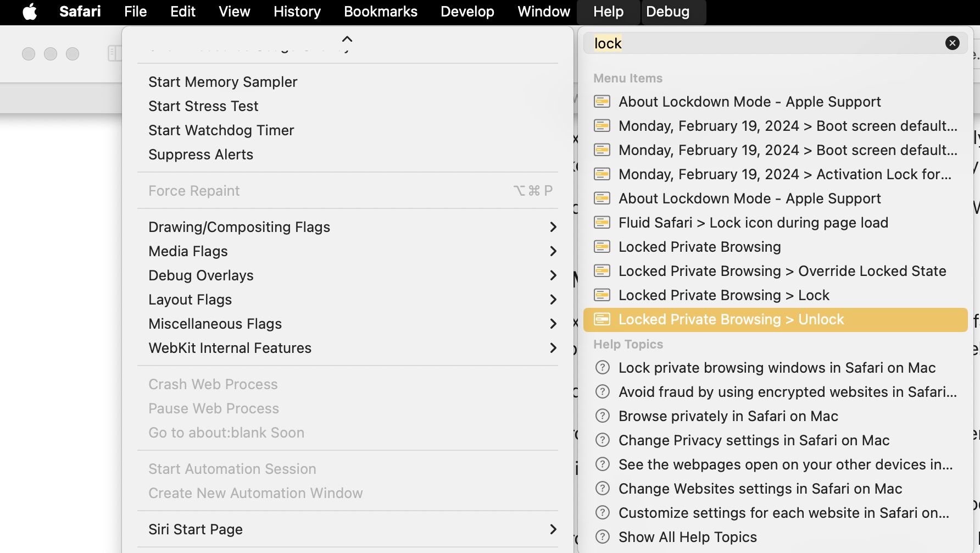Choose Suppress Alerts menu item
Viewport: 980px width, 553px height.
[201, 154]
